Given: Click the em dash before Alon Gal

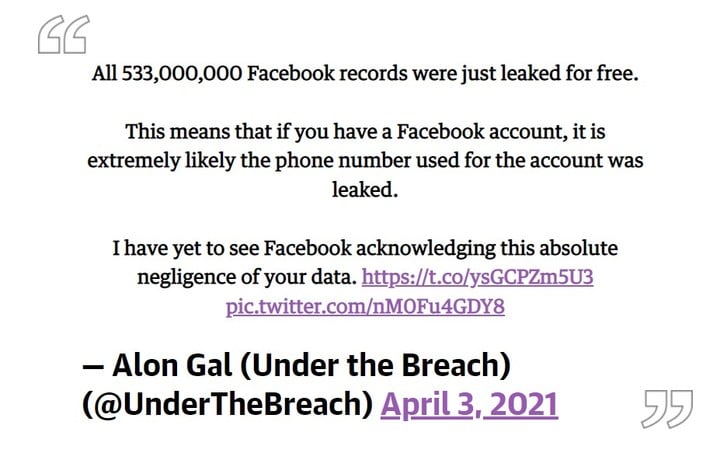Looking at the screenshot, I should [x=93, y=367].
